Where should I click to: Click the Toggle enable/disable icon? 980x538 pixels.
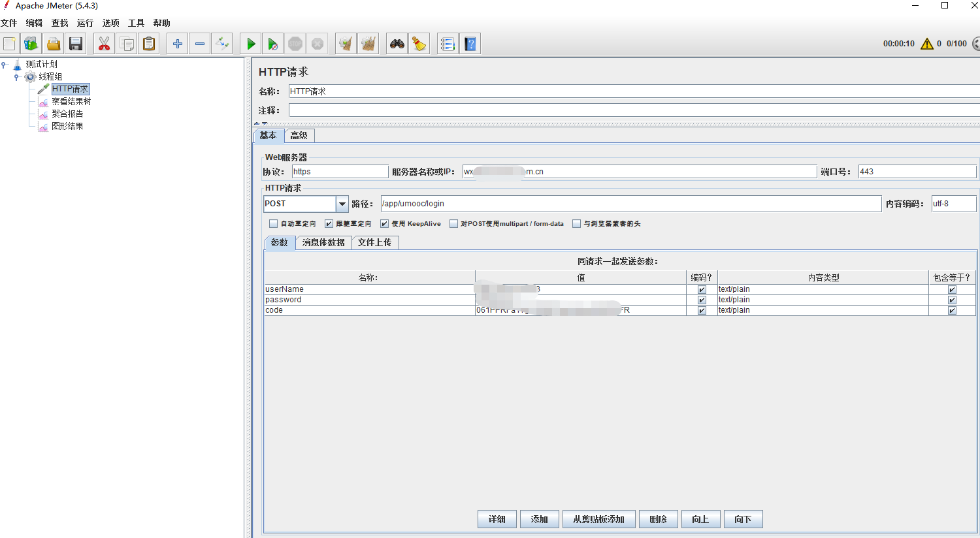222,44
